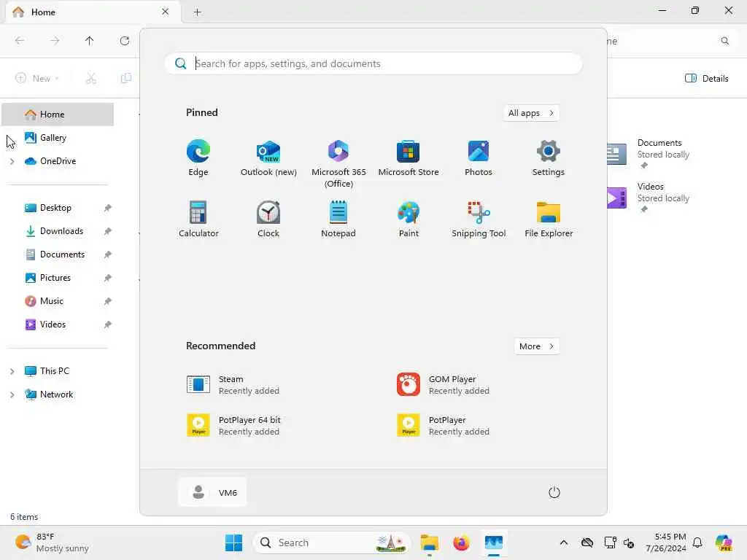Open VM6 user account menu
The width and height of the screenshot is (747, 560).
click(212, 492)
